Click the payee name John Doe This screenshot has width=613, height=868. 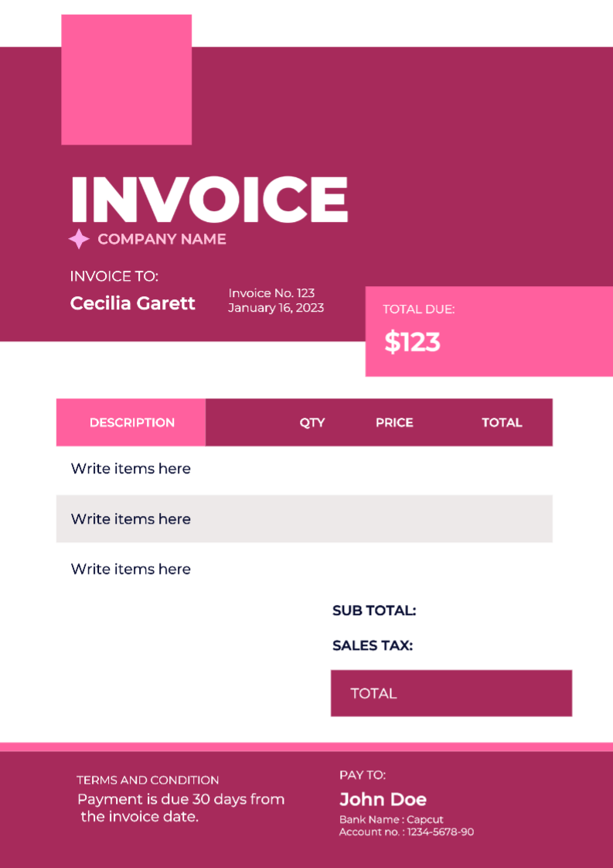[383, 799]
